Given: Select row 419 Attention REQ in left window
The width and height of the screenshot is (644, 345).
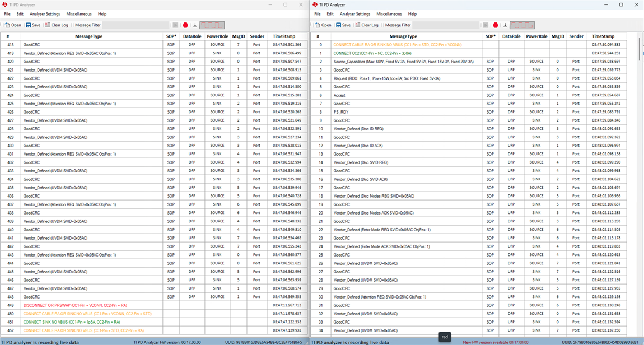Looking at the screenshot, I should pyautogui.click(x=153, y=53).
